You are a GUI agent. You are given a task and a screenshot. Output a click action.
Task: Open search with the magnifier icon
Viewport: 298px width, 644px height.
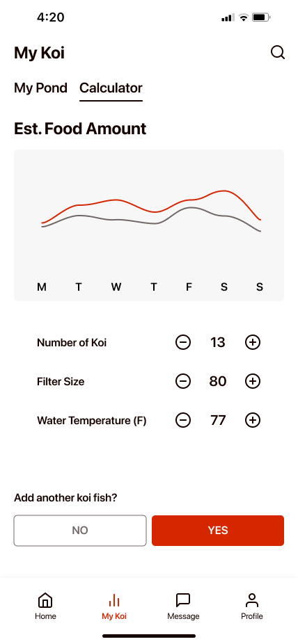[277, 53]
